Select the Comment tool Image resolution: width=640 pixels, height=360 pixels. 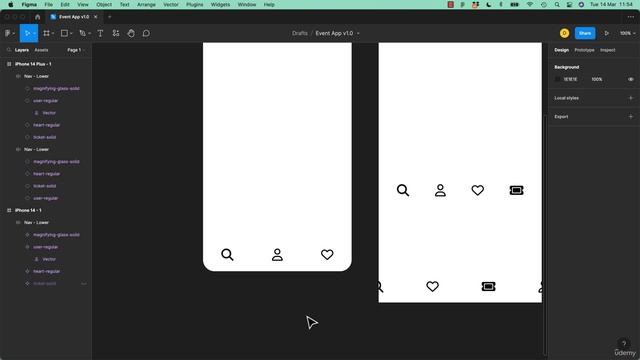(x=146, y=33)
